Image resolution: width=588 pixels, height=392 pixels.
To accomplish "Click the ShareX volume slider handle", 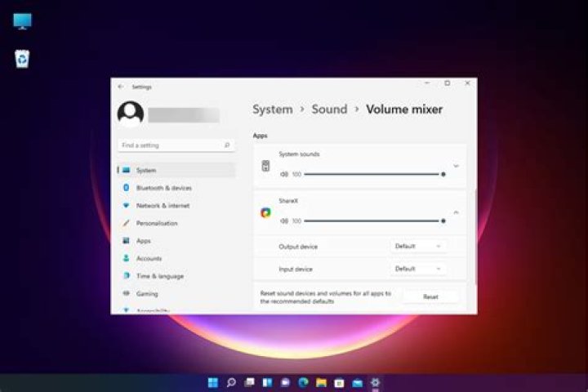I will pyautogui.click(x=443, y=220).
